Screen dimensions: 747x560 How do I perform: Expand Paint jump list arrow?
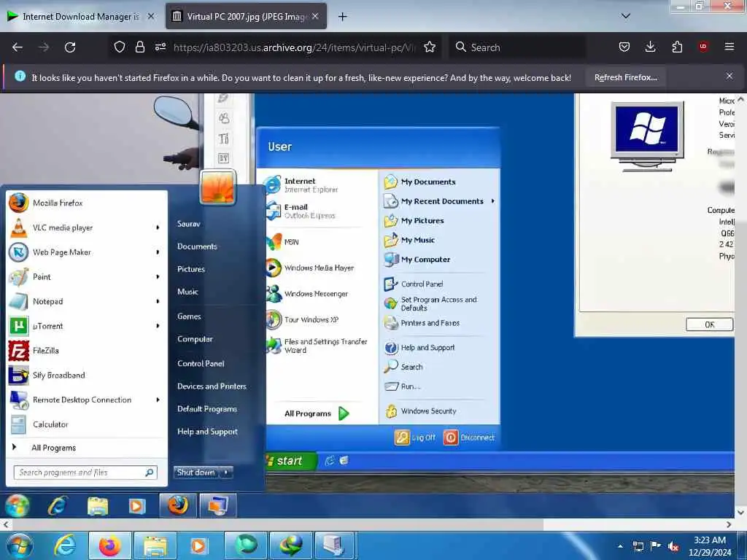158,276
